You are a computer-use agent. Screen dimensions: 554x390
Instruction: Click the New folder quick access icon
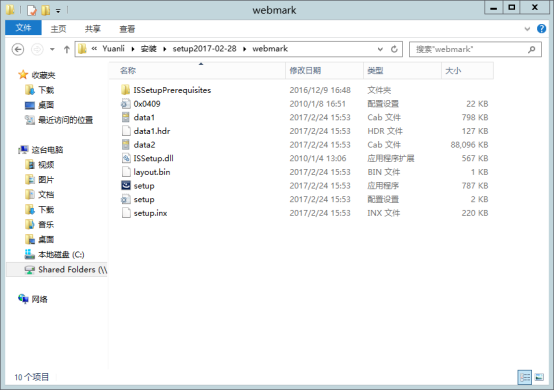click(46, 10)
